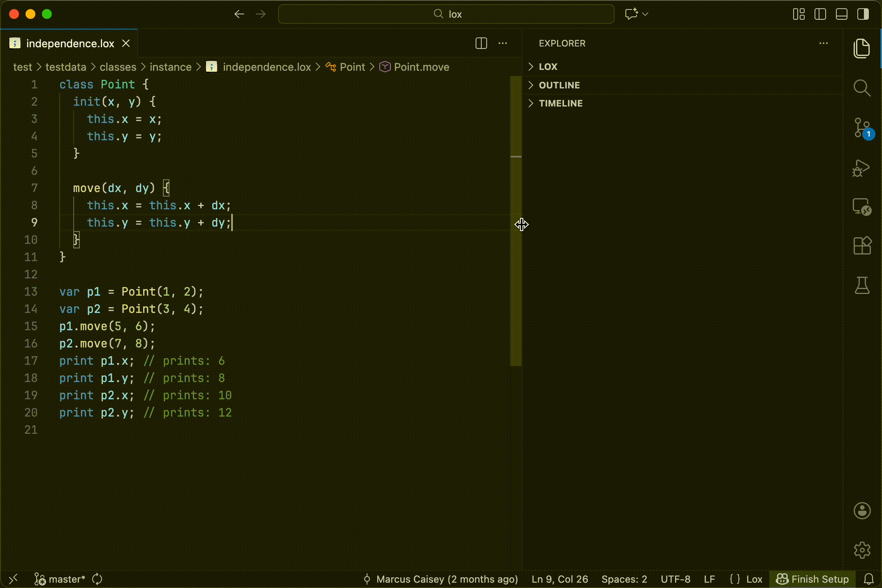The image size is (882, 588).
Task: Collapse the LOX section in Explorer
Action: tap(548, 67)
